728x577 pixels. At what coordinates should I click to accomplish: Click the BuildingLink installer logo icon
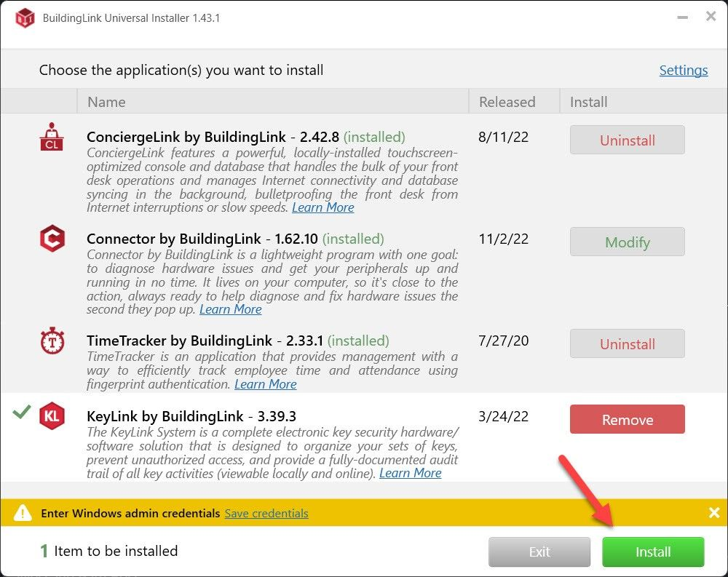coord(25,18)
